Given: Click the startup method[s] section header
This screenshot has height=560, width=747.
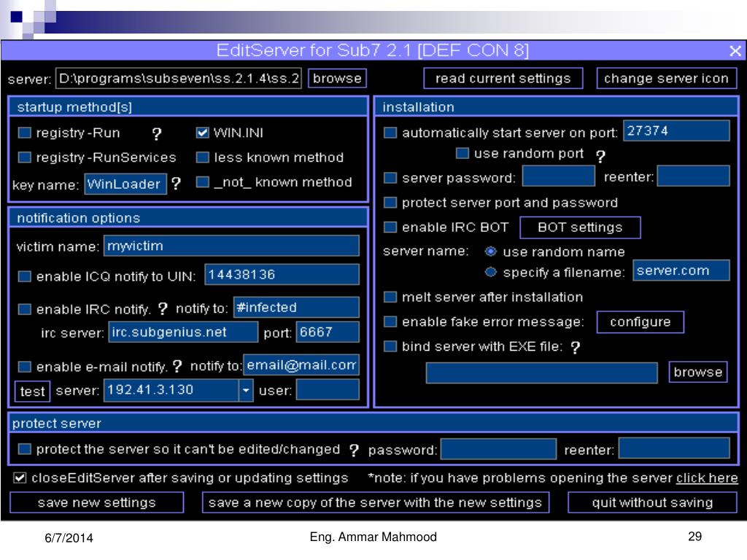Looking at the screenshot, I should 189,106.
